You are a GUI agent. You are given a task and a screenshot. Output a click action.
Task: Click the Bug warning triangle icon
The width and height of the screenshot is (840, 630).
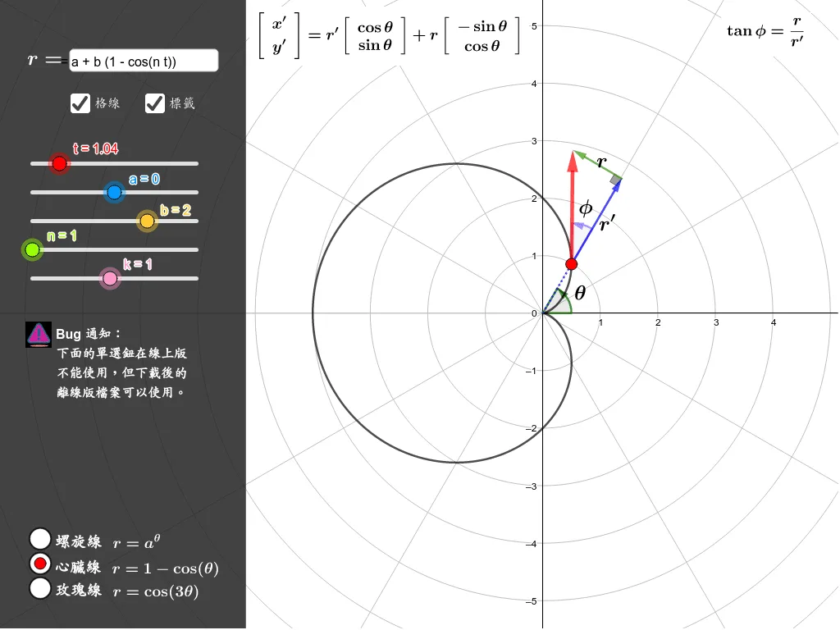pos(39,335)
